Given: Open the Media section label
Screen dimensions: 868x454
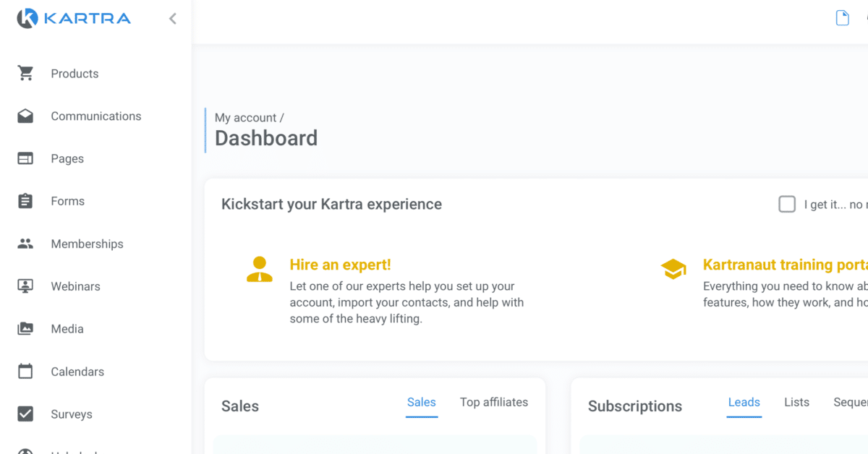Looking at the screenshot, I should 67,330.
